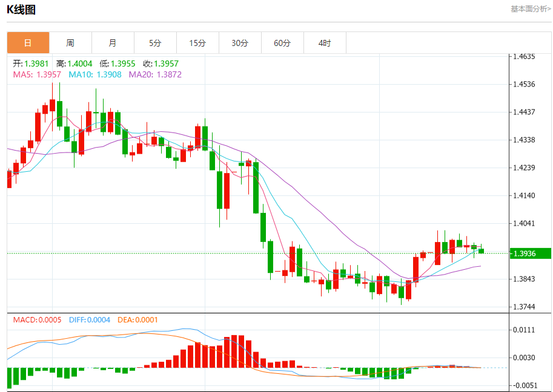The height and width of the screenshot is (392, 553).
Task: Open the 30分 timeframe tab
Action: 240,43
